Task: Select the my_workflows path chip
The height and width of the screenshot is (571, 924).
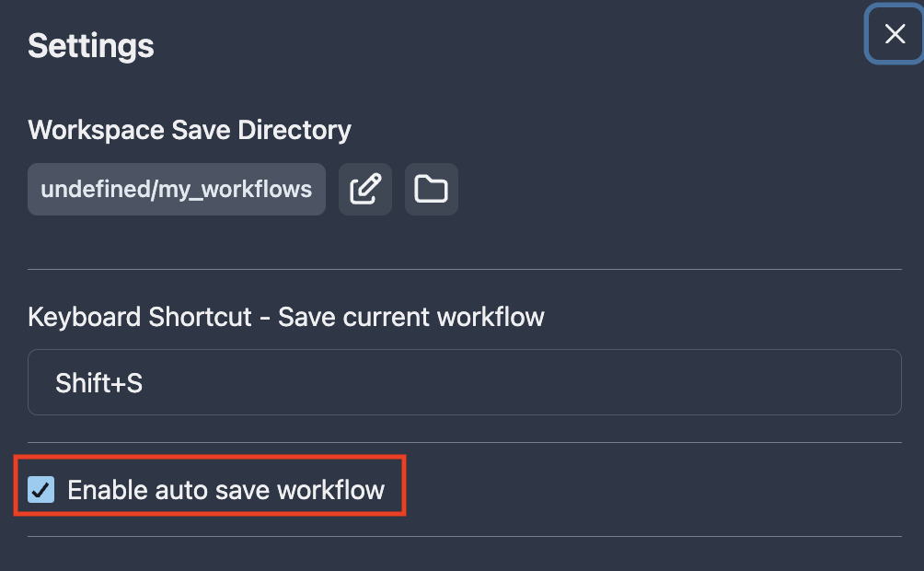Action: click(177, 190)
